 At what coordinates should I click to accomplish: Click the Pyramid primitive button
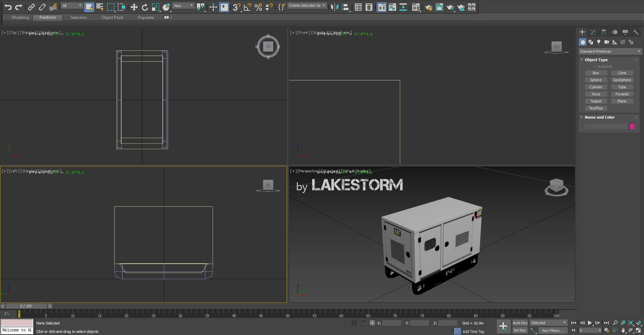tap(622, 94)
